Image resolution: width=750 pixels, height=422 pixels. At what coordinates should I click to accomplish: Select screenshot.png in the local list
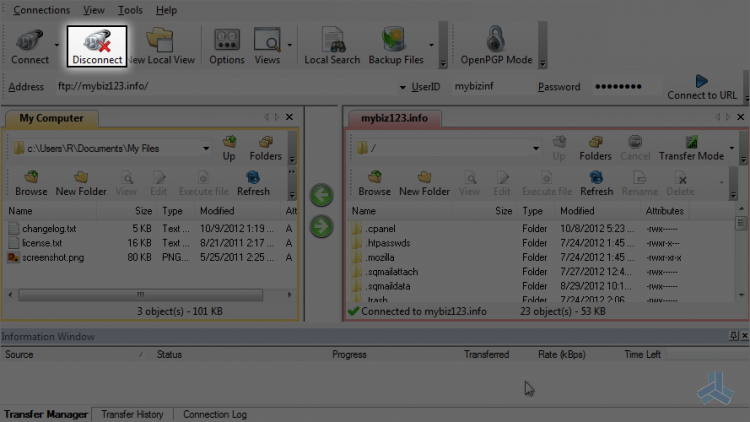[x=53, y=257]
